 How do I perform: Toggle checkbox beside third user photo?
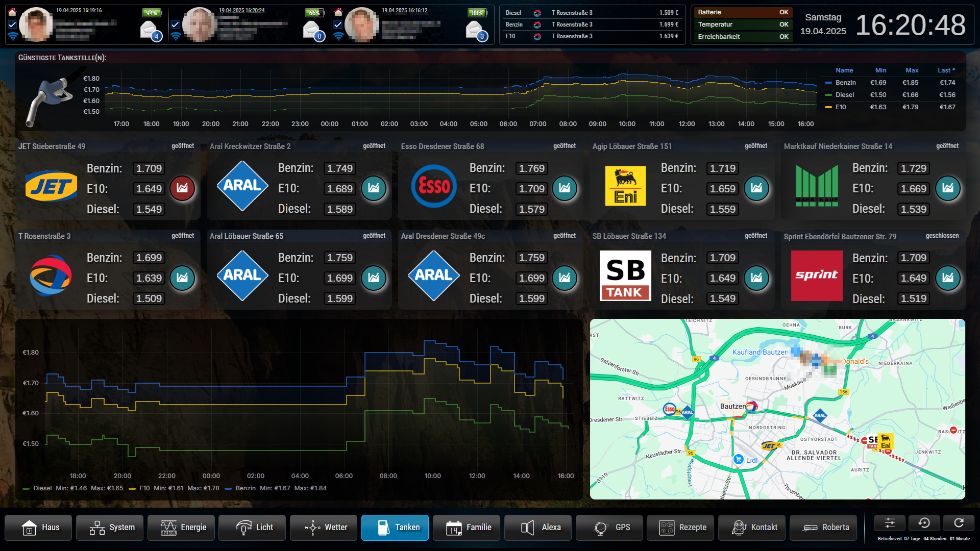[338, 24]
